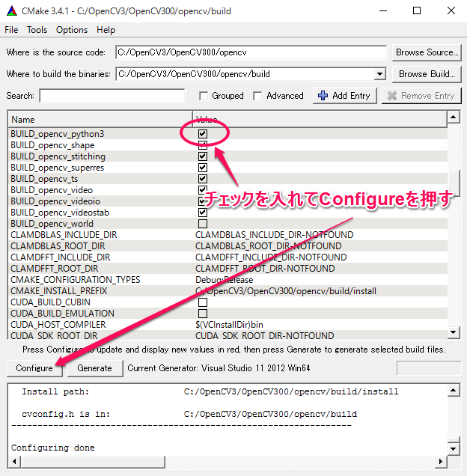Select the CLAMDBLAS_INCLUDE_DIR entry name
Image resolution: width=467 pixels, height=476 pixels.
click(x=64, y=235)
